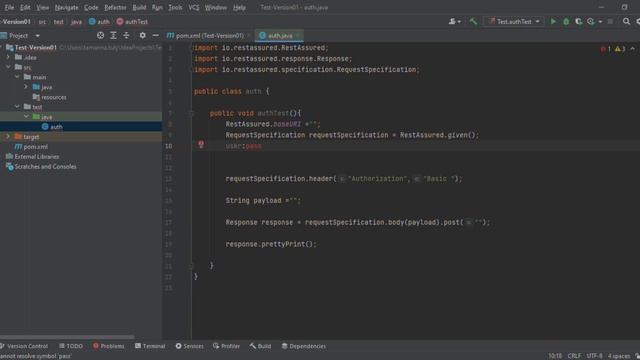Click the red error lightbulb on line 10
This screenshot has width=640, height=360.
(x=201, y=144)
